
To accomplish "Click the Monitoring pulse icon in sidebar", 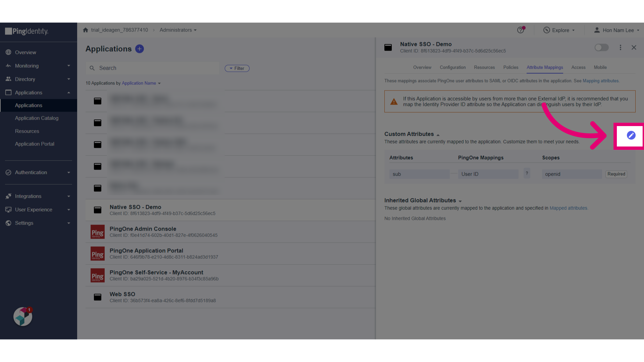I will 8,66.
